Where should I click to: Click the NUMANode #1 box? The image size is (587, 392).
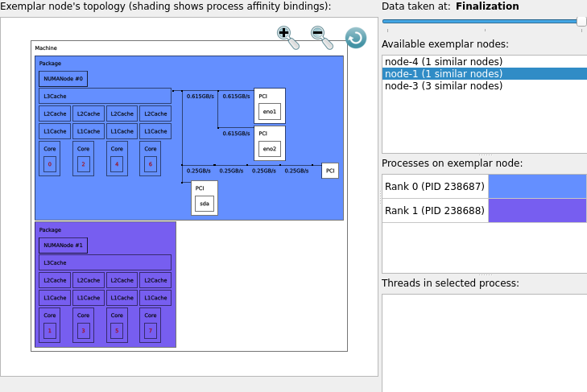[x=63, y=246]
